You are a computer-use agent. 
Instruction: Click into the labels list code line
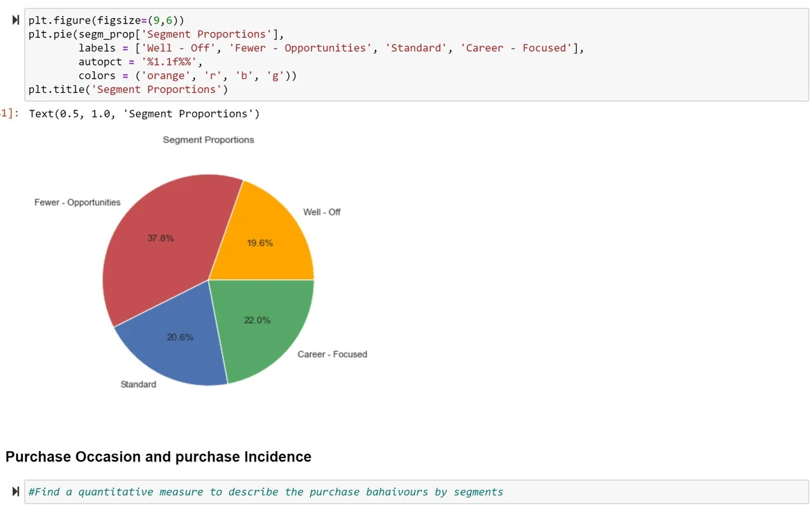tap(331, 48)
